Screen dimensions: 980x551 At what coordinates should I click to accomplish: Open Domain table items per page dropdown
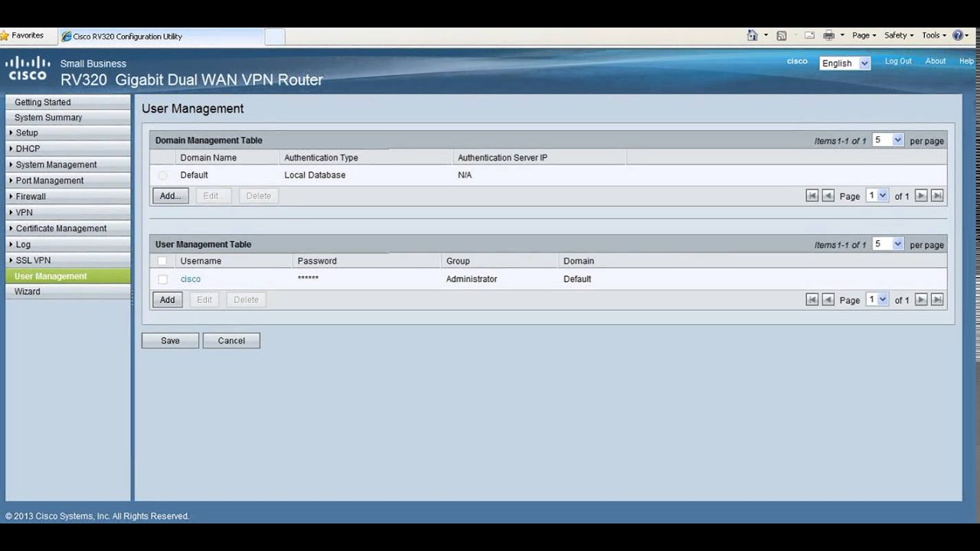[888, 140]
